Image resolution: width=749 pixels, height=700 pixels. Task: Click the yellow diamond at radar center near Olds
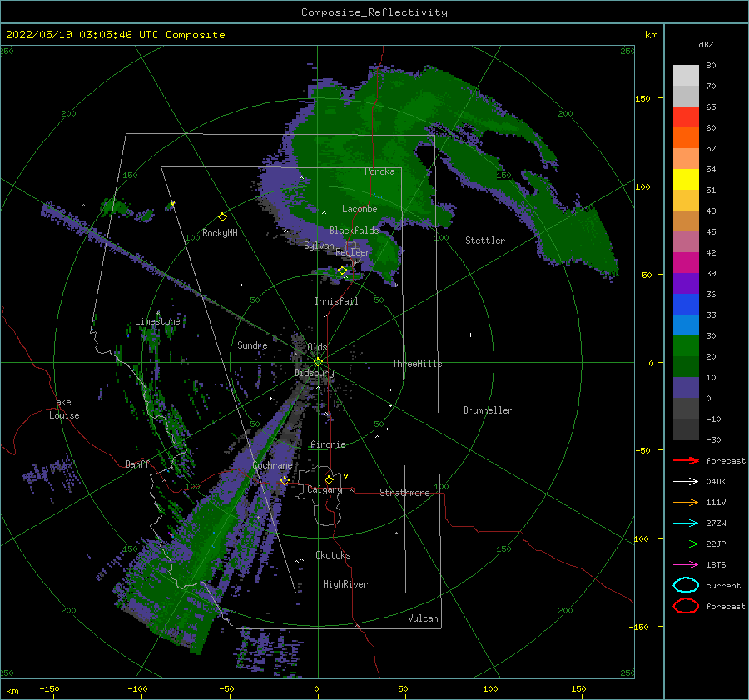pos(318,362)
